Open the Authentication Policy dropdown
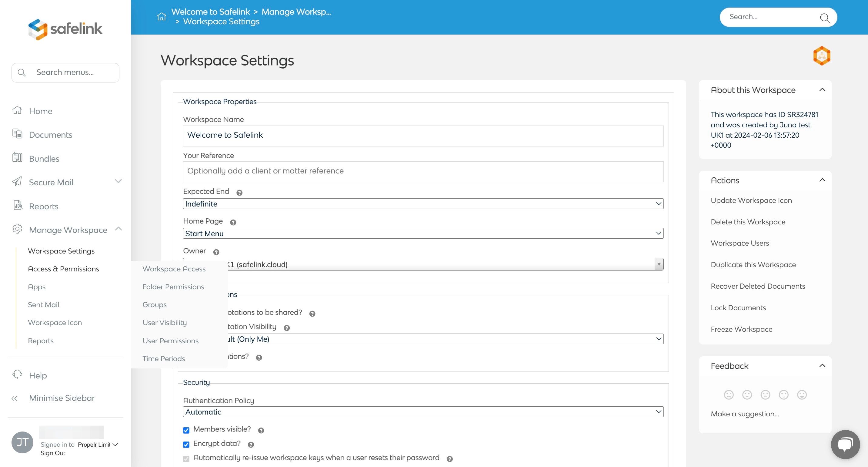 tap(423, 412)
